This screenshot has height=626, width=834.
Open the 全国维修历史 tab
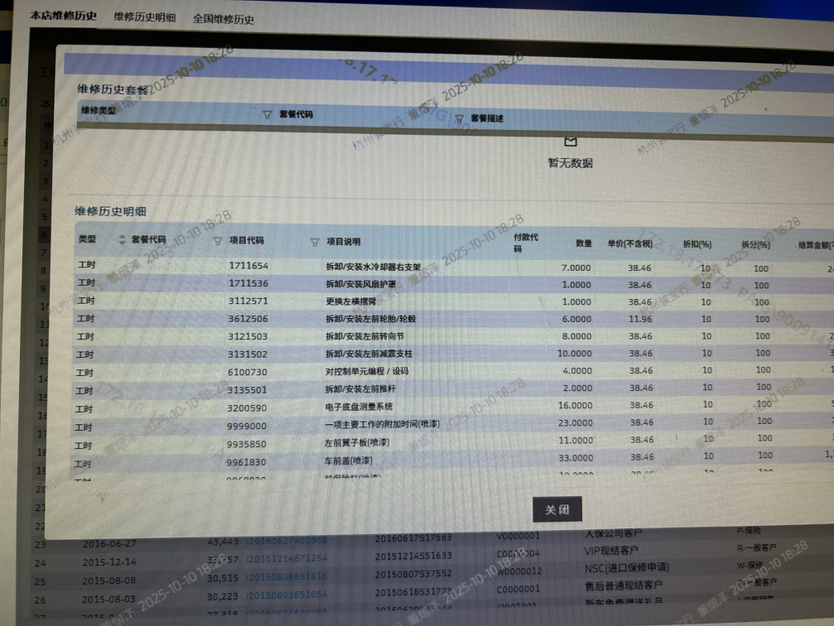[224, 19]
